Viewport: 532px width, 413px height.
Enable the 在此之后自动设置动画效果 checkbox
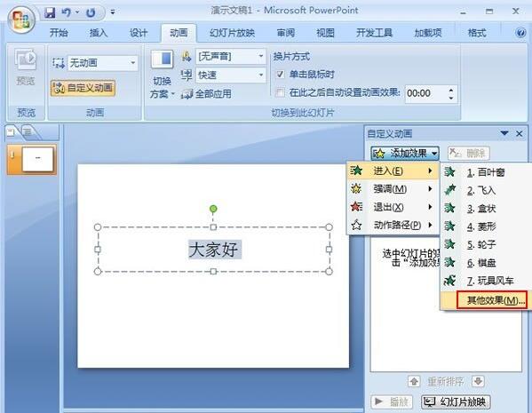click(x=280, y=92)
